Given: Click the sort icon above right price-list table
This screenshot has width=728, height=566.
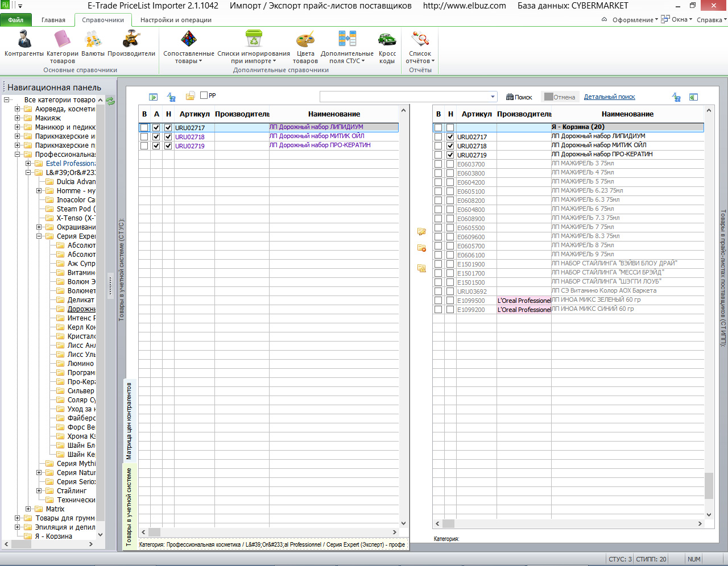Looking at the screenshot, I should (x=676, y=97).
